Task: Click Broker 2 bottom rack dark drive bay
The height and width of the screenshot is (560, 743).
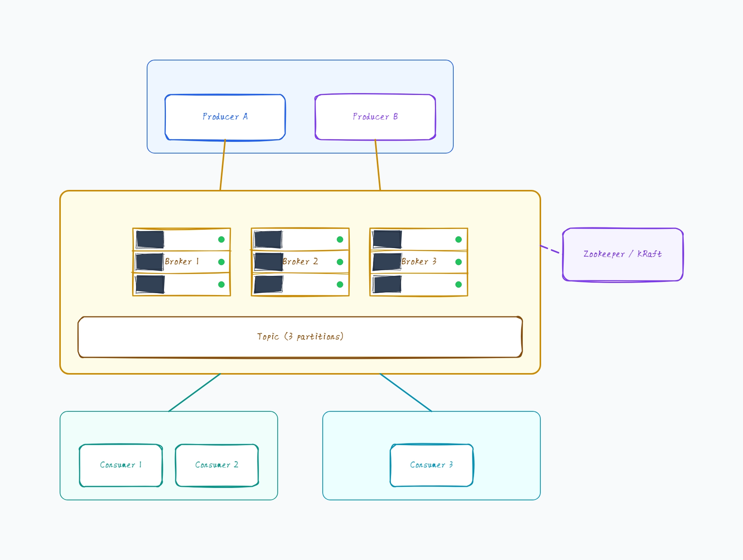Action: 268,285
